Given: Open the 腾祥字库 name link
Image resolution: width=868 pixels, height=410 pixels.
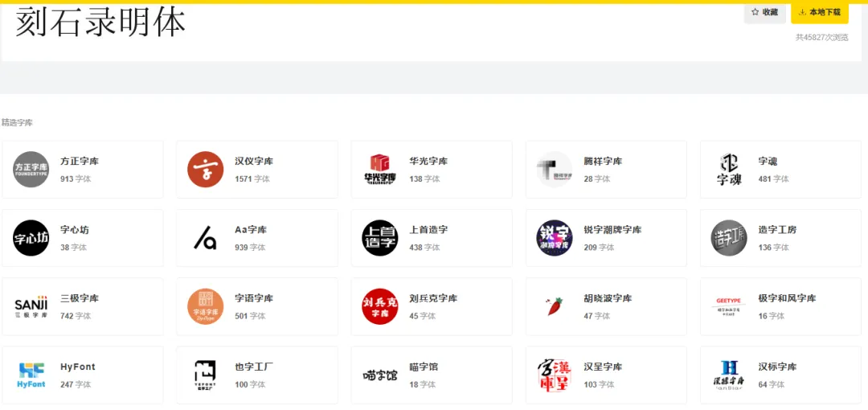Looking at the screenshot, I should pyautogui.click(x=603, y=162).
